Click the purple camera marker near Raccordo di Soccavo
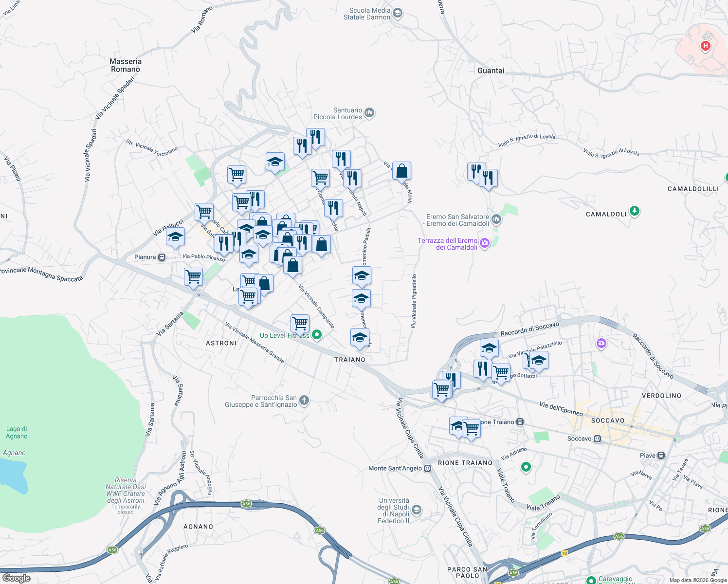This screenshot has width=728, height=584. coord(601,343)
